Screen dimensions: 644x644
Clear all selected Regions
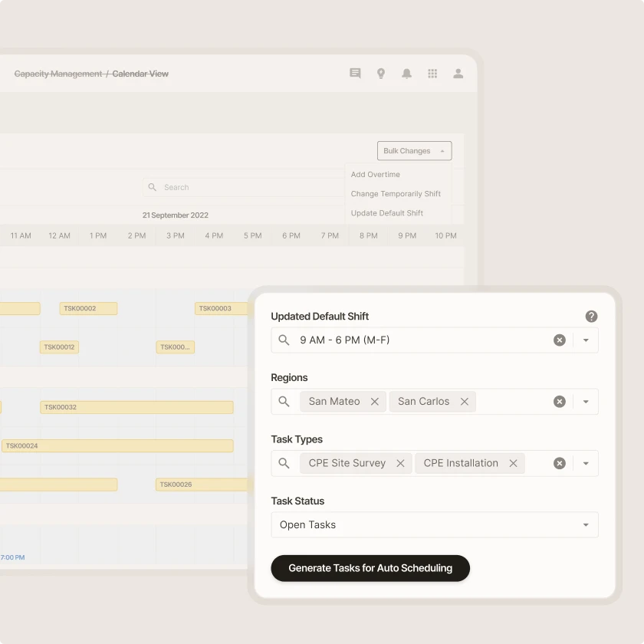click(560, 401)
